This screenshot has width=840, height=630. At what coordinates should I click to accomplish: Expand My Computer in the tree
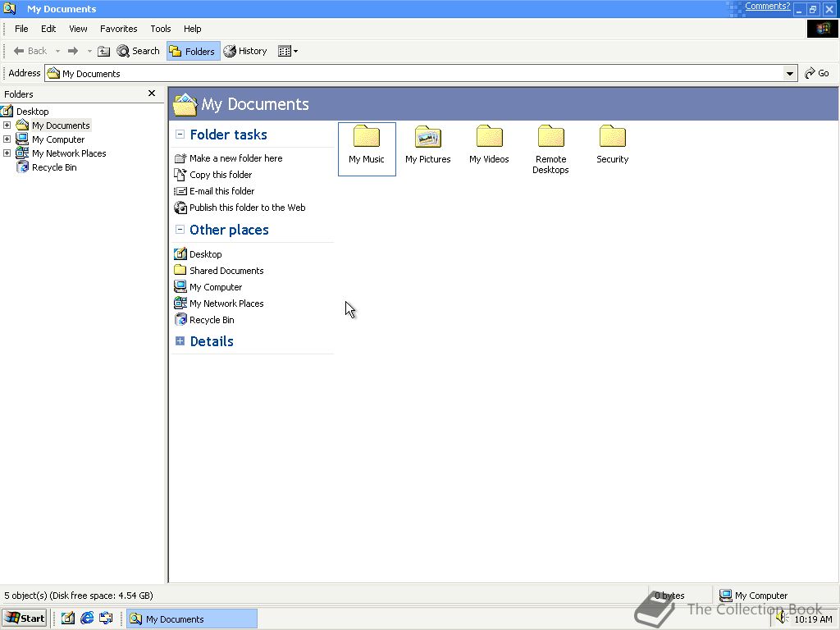pyautogui.click(x=7, y=139)
